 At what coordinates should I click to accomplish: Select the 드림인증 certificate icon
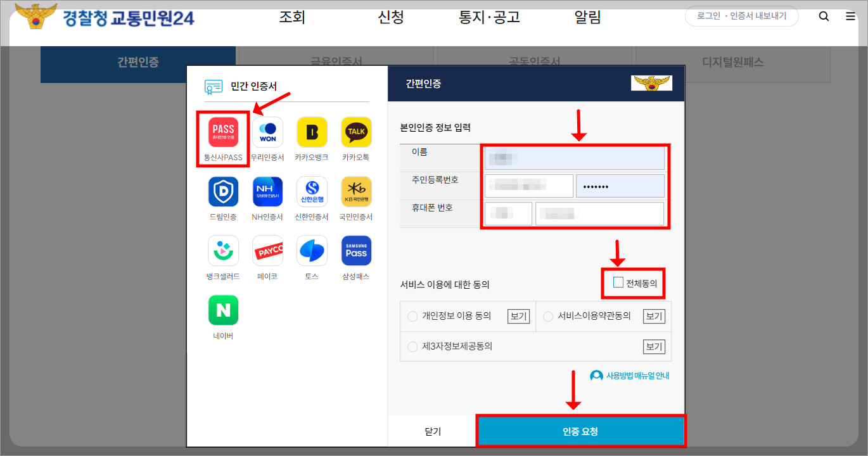tap(222, 192)
